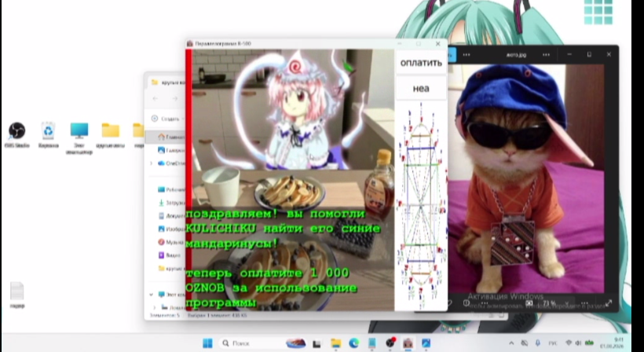This screenshot has width=644, height=352.
Task: Expand the local disk node in sidebar
Action: pyautogui.click(x=155, y=307)
